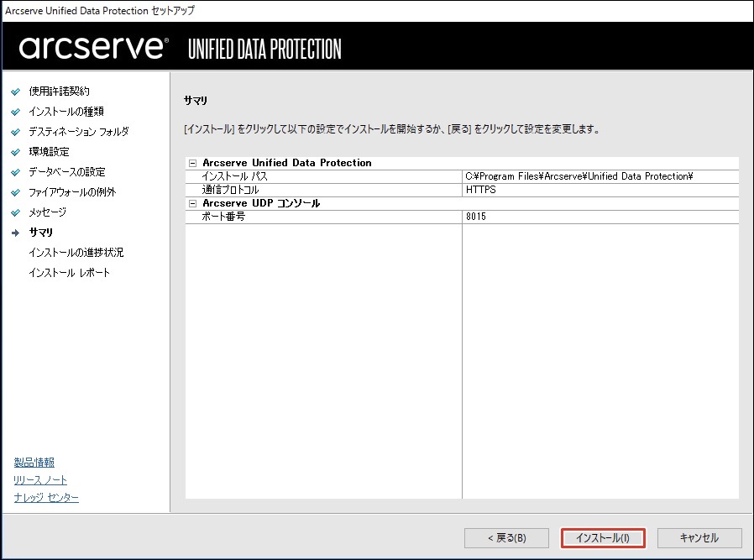Collapse the Arcserve Unified Data Protection group
The width and height of the screenshot is (754, 560).
point(193,163)
